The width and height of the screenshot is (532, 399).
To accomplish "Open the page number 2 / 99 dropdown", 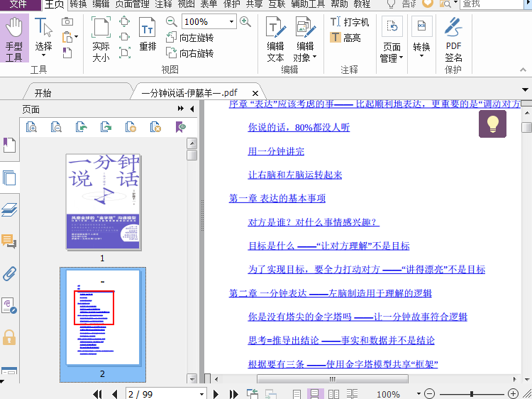I will 201,394.
